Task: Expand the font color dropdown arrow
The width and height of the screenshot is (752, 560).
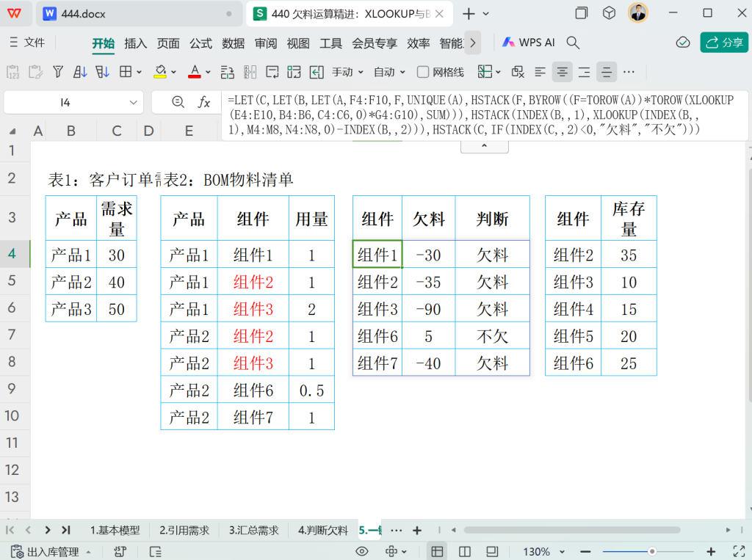Action: pos(208,73)
